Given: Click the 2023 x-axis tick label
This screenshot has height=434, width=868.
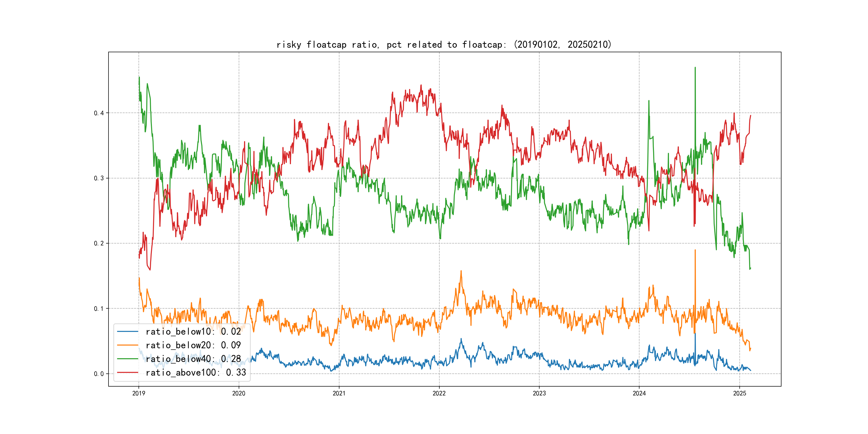Looking at the screenshot, I should point(539,393).
